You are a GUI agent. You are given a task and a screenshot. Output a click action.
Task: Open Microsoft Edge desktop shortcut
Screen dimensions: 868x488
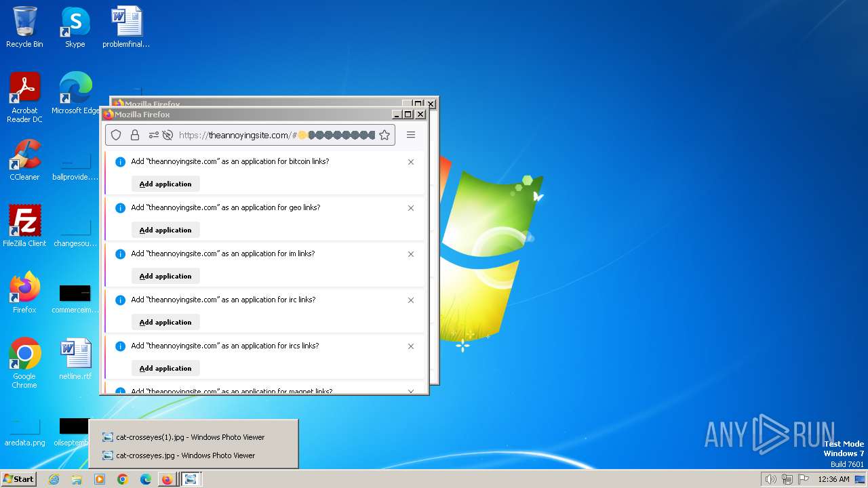pos(75,94)
